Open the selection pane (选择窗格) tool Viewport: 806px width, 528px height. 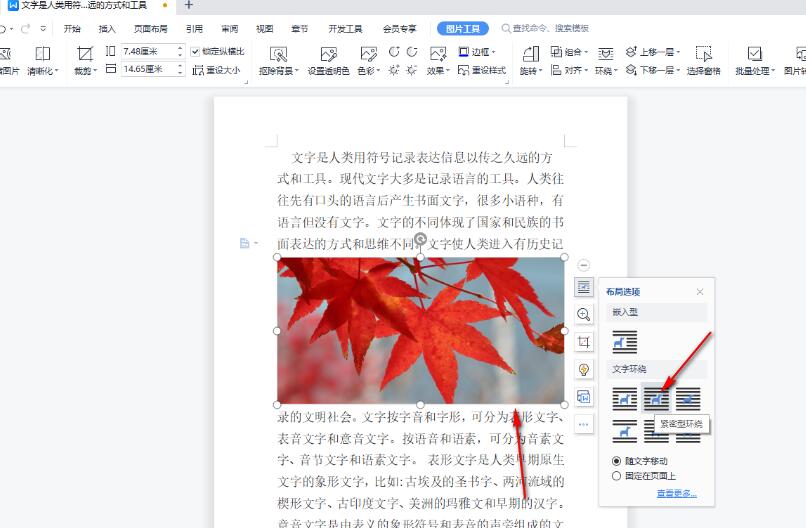[704, 60]
